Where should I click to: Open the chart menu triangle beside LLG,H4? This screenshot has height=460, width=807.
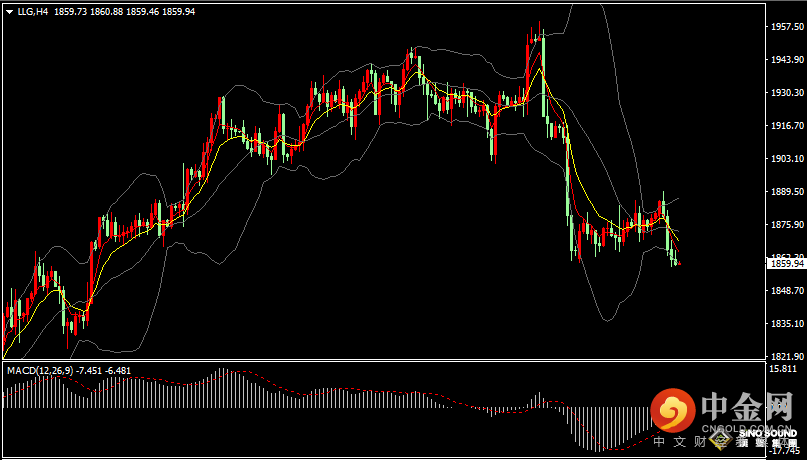coord(9,12)
